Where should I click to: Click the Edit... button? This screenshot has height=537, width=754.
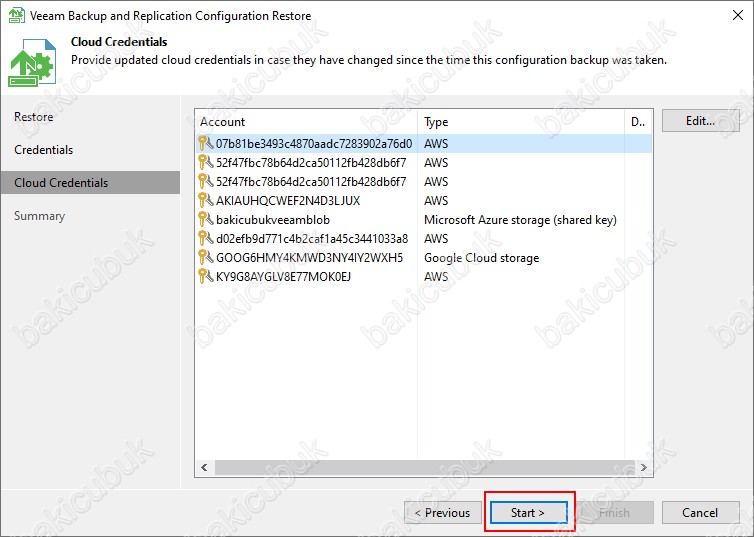[700, 121]
